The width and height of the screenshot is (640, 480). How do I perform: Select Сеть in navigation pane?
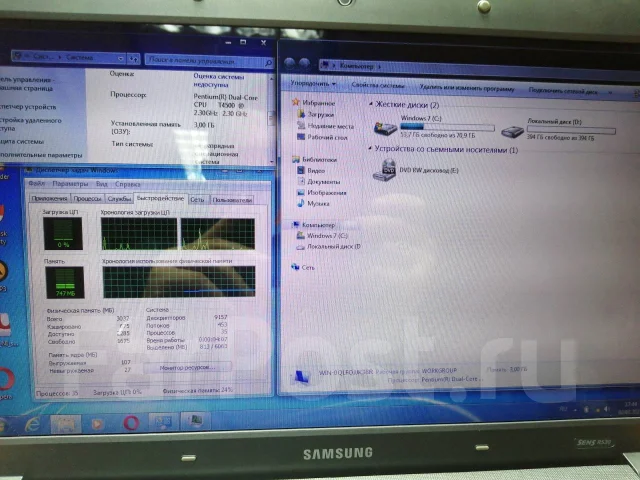(303, 267)
